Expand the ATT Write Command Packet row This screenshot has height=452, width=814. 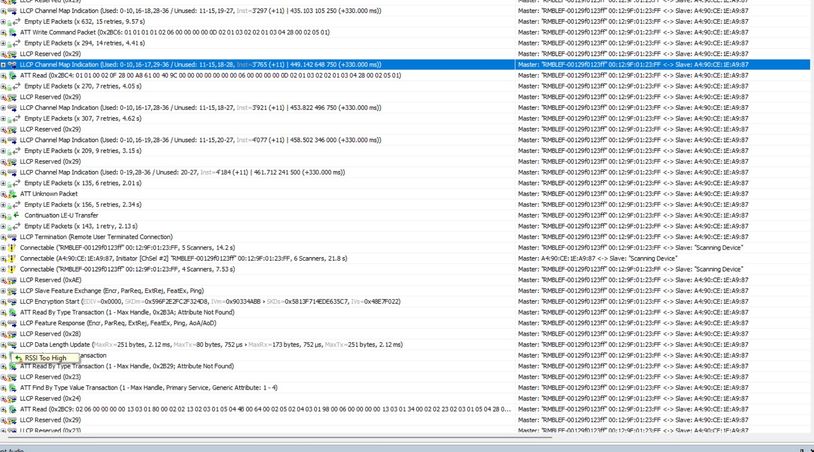(3, 33)
